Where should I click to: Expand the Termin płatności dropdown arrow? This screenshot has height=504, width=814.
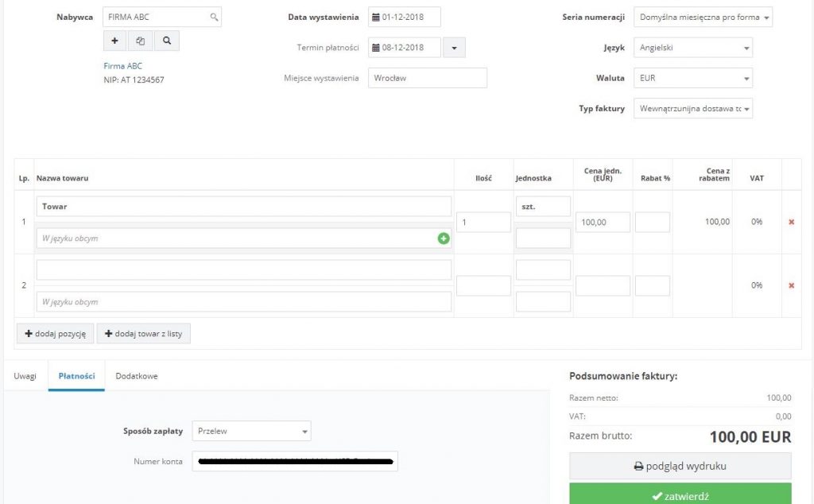coord(454,48)
